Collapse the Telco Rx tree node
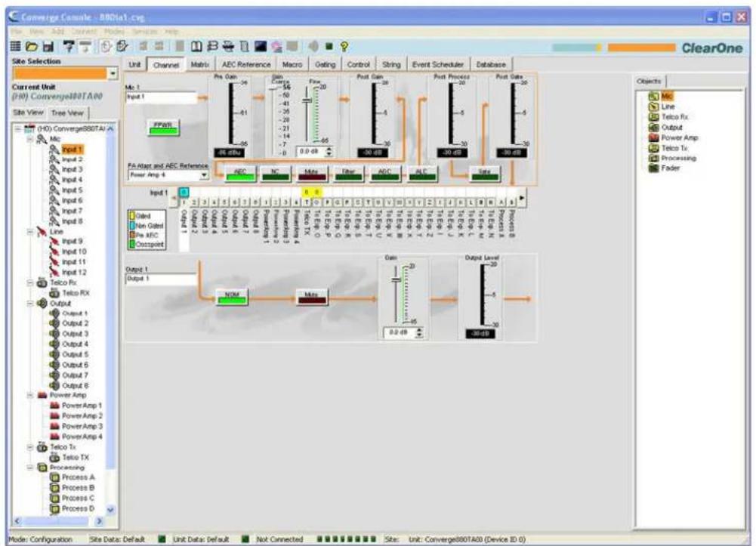 click(30, 283)
